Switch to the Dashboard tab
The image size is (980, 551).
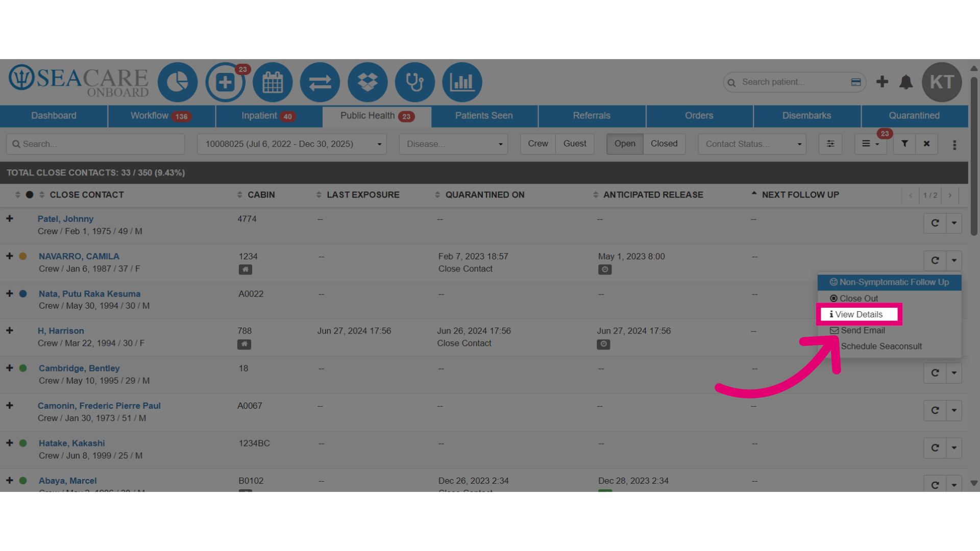point(54,116)
